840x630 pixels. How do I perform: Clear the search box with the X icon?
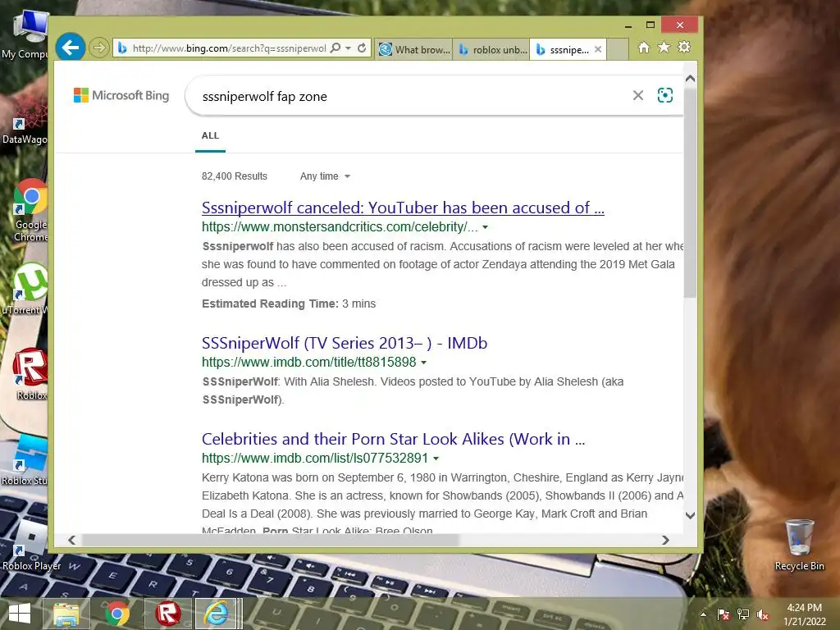click(x=638, y=95)
